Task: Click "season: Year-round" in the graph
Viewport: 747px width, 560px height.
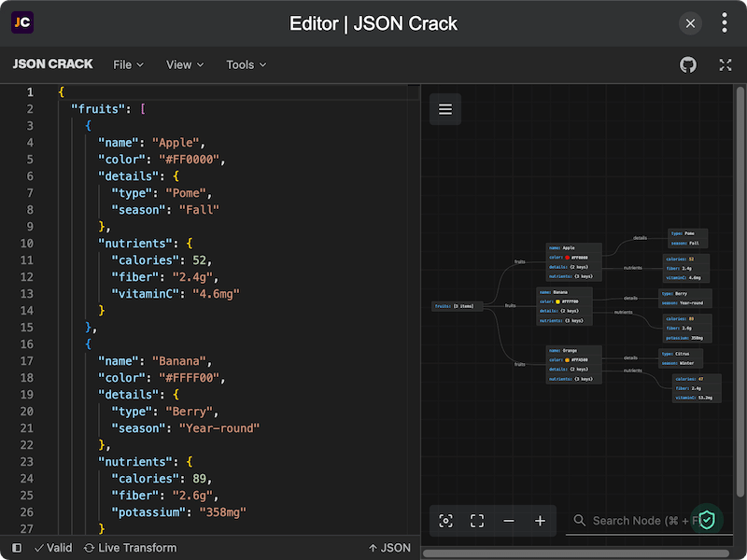Action: pos(685,302)
